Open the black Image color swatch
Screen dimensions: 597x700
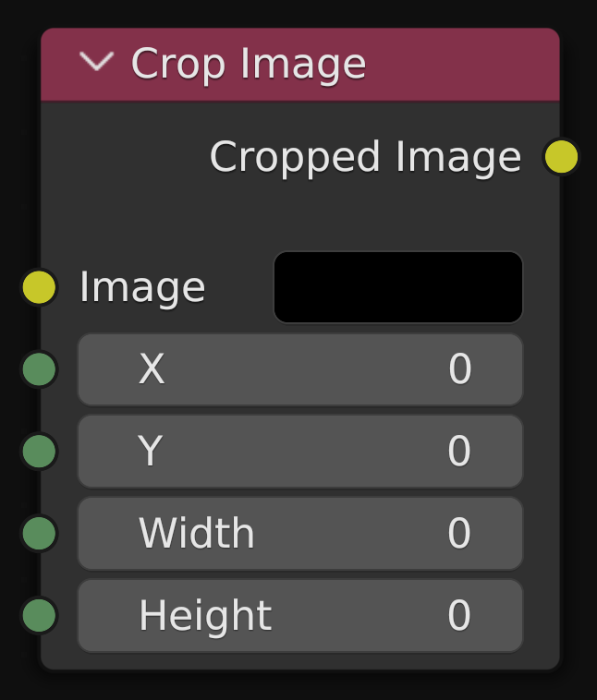click(x=398, y=287)
